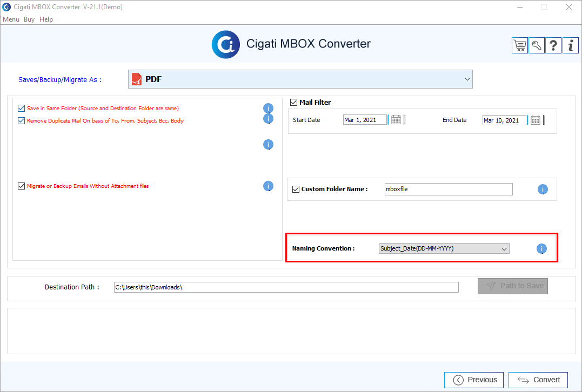Click info icon beside Naming Convention
This screenshot has width=582, height=392.
coord(542,249)
